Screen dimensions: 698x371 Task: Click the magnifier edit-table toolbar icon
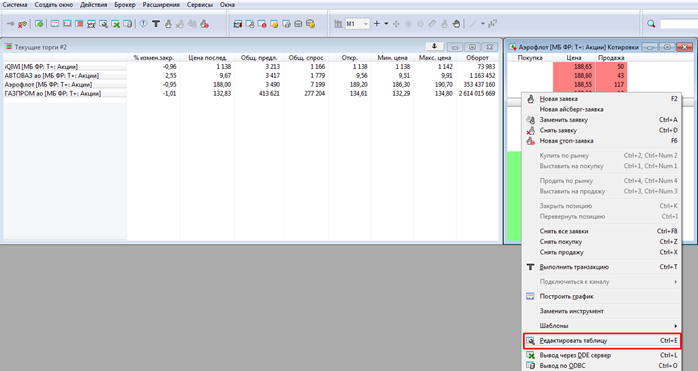(x=104, y=24)
